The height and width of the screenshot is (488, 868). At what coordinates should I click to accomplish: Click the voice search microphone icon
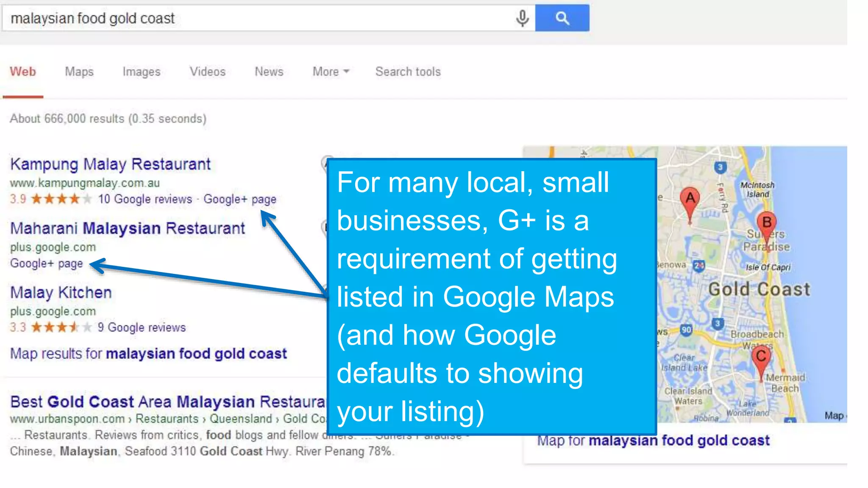522,18
